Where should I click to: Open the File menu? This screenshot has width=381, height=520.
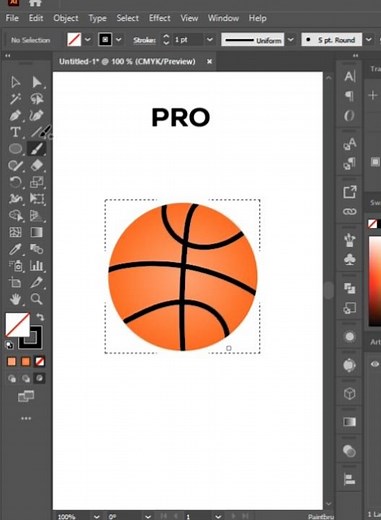[12, 18]
